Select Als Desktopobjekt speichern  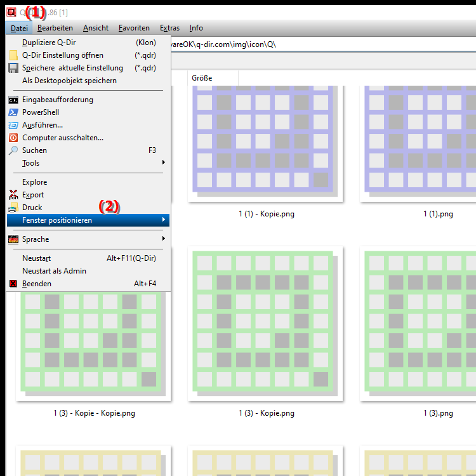[88, 81]
